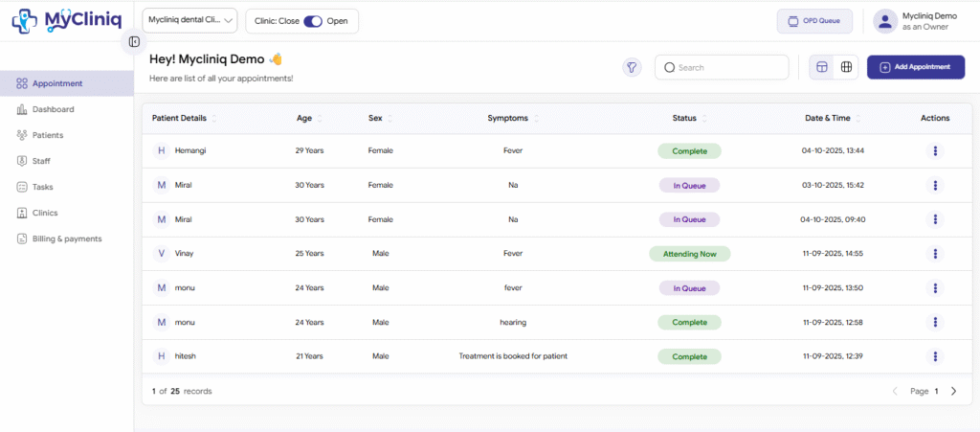Open the Mycliniq dental Clinic dropdown

[x=189, y=20]
